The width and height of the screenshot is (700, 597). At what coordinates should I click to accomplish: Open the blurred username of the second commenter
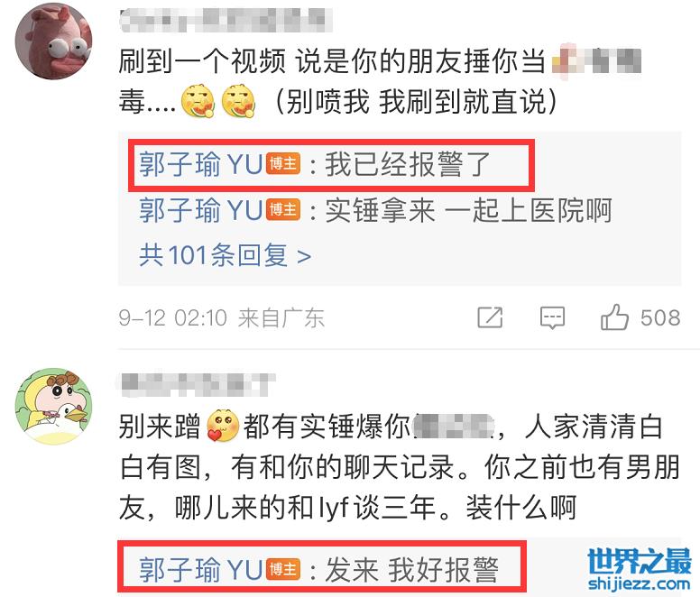pos(197,384)
